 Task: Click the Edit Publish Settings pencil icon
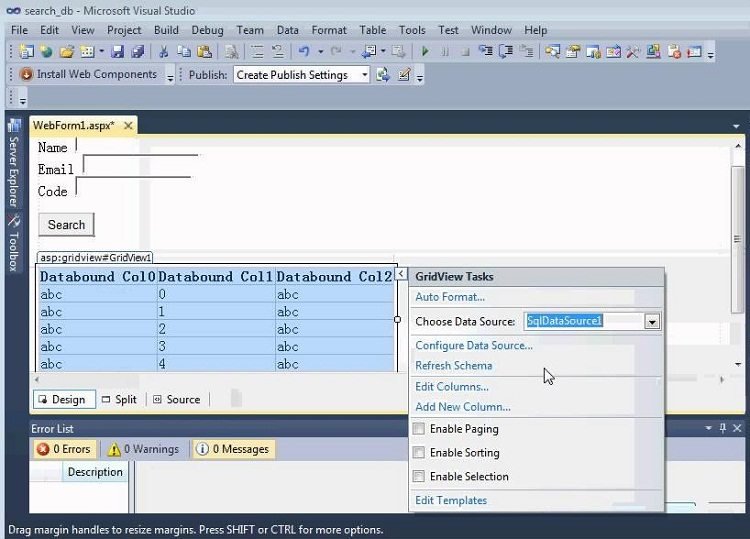coord(404,75)
